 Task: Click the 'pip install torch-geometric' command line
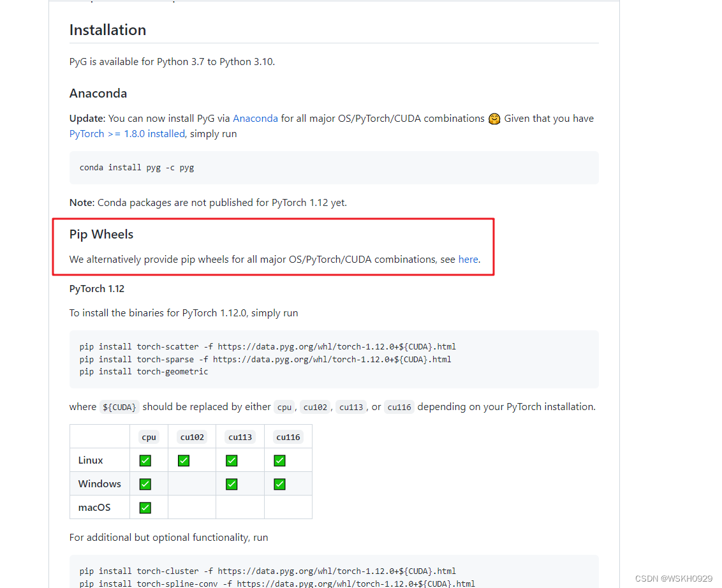pos(144,371)
